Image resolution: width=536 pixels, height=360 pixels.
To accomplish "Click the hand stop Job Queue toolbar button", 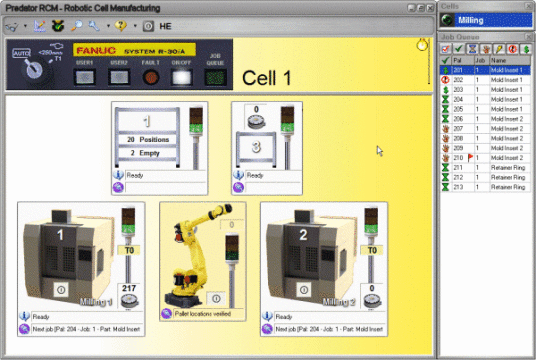I will [485, 49].
